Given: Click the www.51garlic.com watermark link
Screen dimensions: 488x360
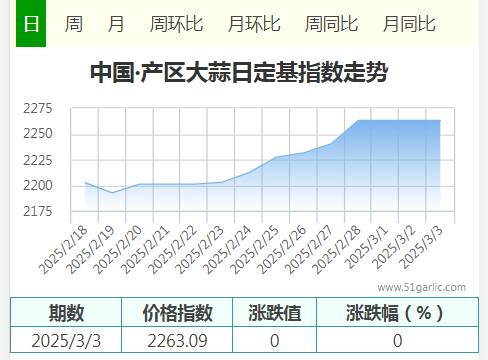Looking at the screenshot, I should [421, 287].
